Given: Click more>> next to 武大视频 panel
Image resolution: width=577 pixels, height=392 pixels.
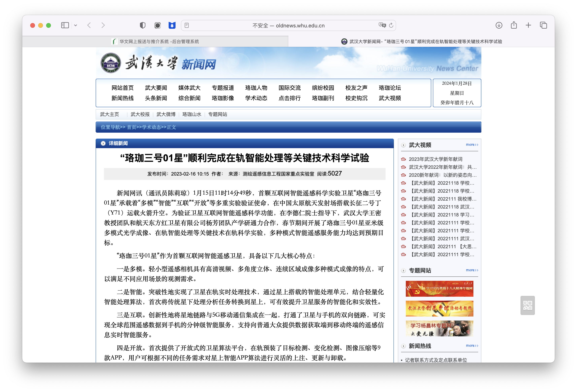Looking at the screenshot, I should pos(472,145).
